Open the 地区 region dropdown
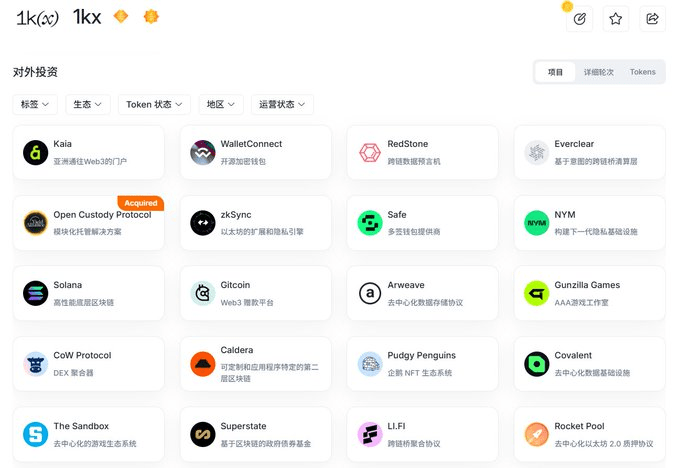680x468 pixels. click(221, 105)
